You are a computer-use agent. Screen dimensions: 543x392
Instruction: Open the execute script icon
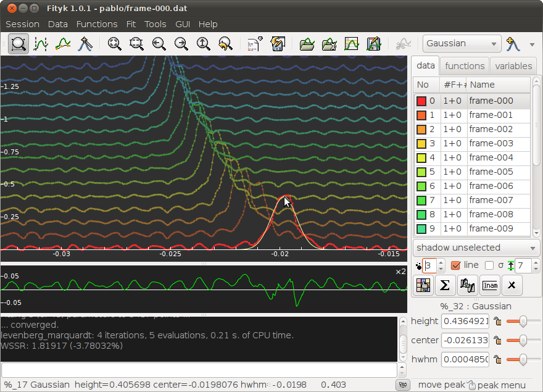(x=255, y=44)
